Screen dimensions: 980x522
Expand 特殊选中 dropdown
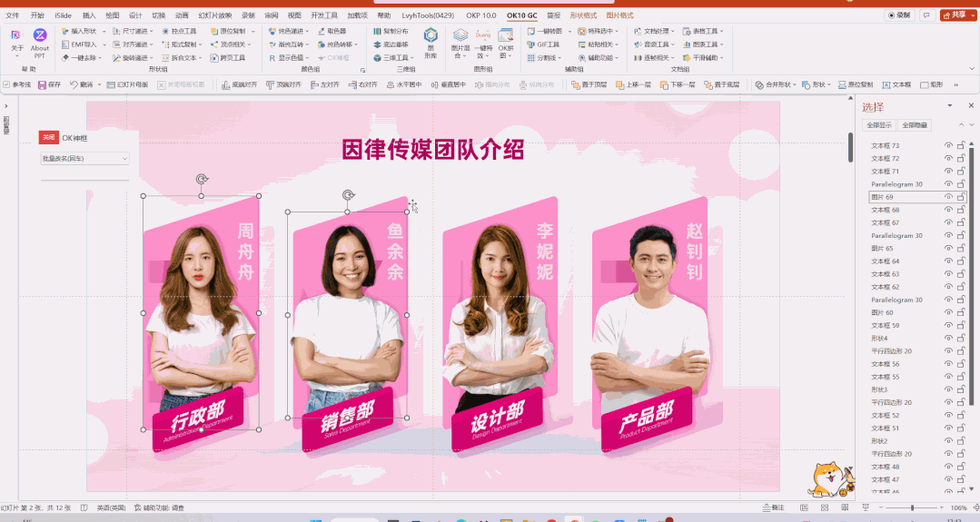click(617, 31)
